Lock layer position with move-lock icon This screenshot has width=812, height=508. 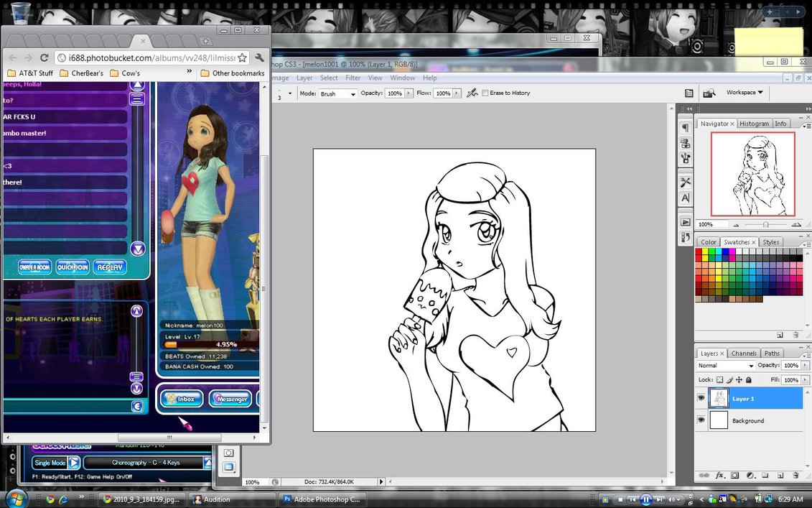(x=739, y=379)
